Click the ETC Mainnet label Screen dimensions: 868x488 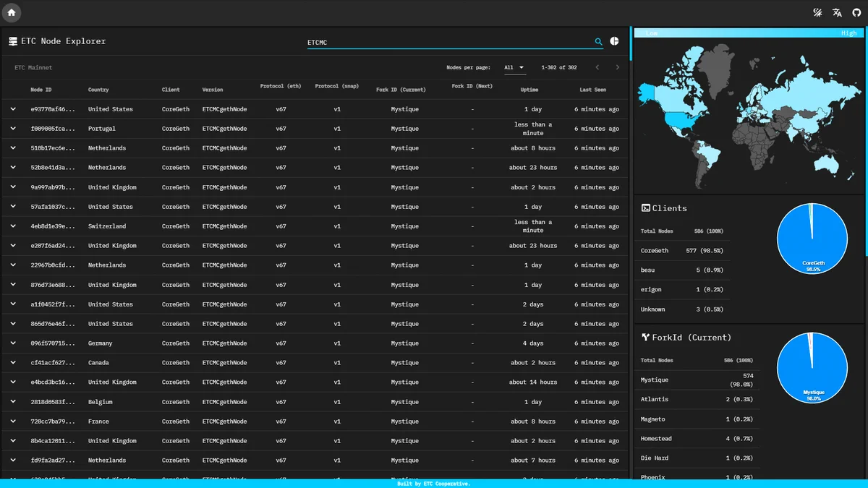coord(33,67)
